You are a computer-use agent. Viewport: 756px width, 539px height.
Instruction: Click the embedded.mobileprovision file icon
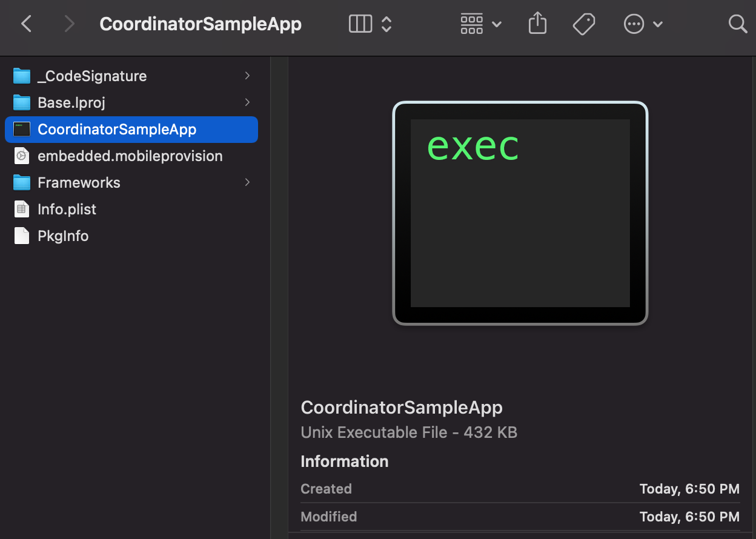[x=22, y=156]
